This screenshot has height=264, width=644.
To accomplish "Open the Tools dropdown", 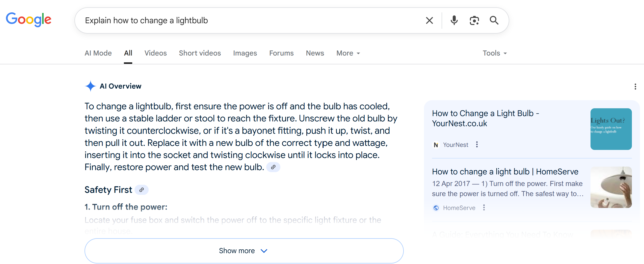I will click(495, 53).
